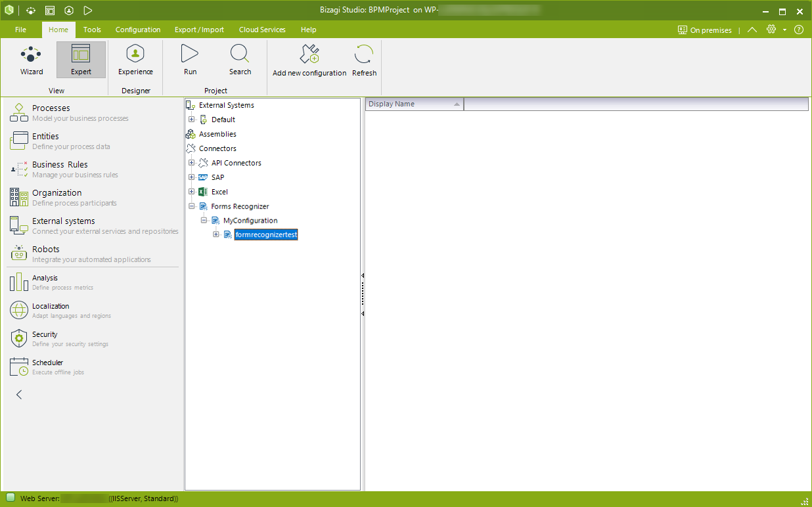
Task: Open the Processes module
Action: coord(93,112)
